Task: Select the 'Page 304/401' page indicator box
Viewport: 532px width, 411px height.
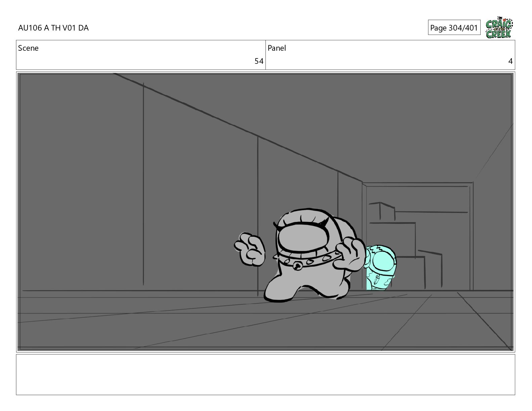Action: point(454,28)
